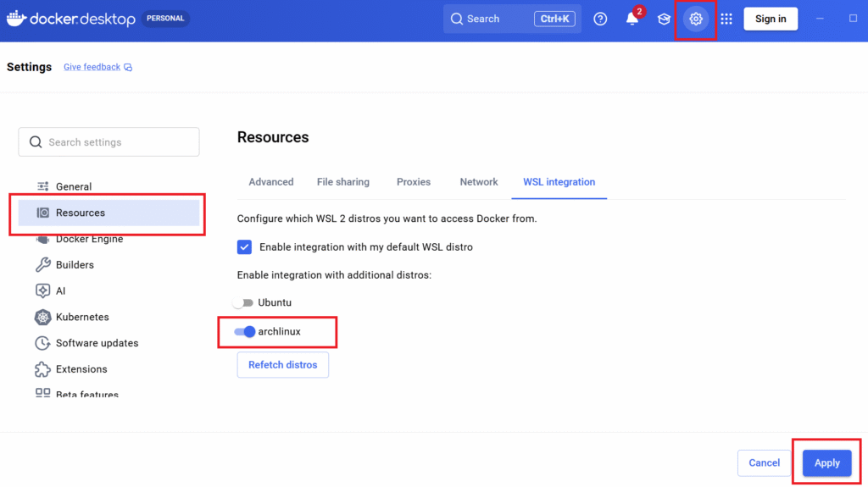Click the Apply button
This screenshot has height=487, width=868.
[x=826, y=462]
